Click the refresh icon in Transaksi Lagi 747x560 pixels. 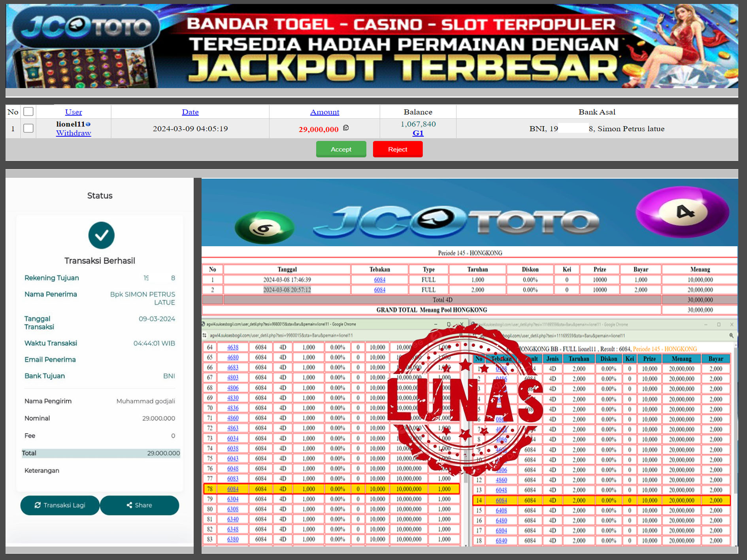(x=38, y=505)
